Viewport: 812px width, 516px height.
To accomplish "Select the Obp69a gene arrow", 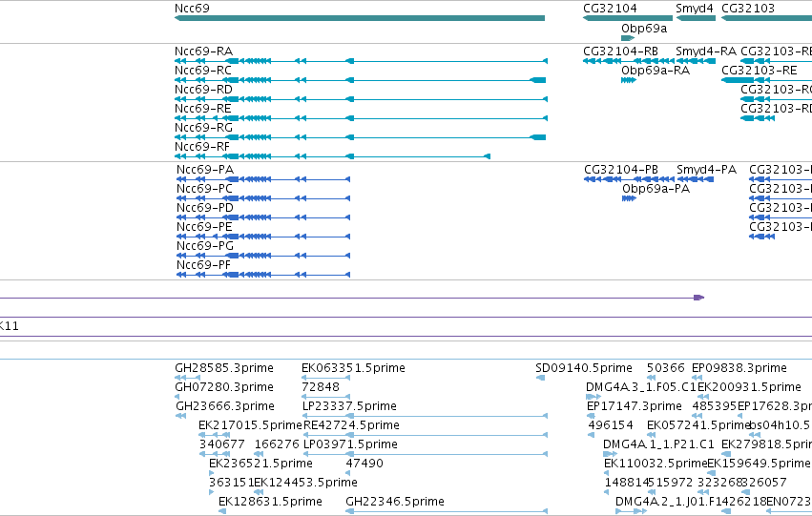I will (x=628, y=38).
